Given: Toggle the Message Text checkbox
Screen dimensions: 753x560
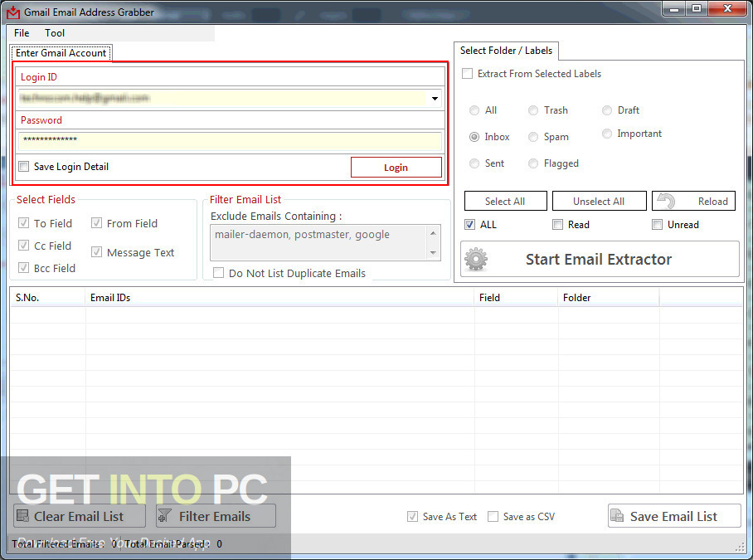Looking at the screenshot, I should pos(96,251).
